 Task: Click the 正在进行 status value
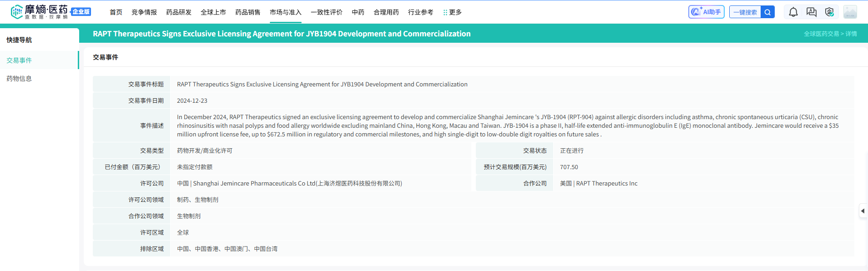pyautogui.click(x=572, y=151)
